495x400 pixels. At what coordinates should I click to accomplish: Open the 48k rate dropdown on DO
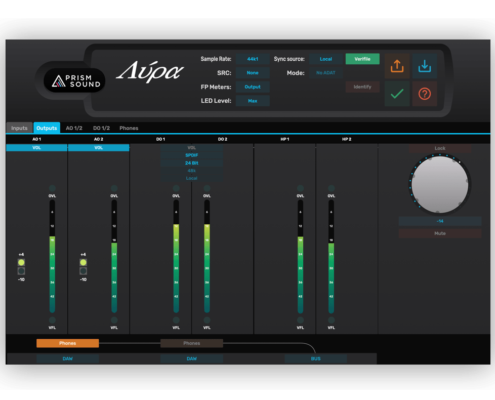[192, 171]
